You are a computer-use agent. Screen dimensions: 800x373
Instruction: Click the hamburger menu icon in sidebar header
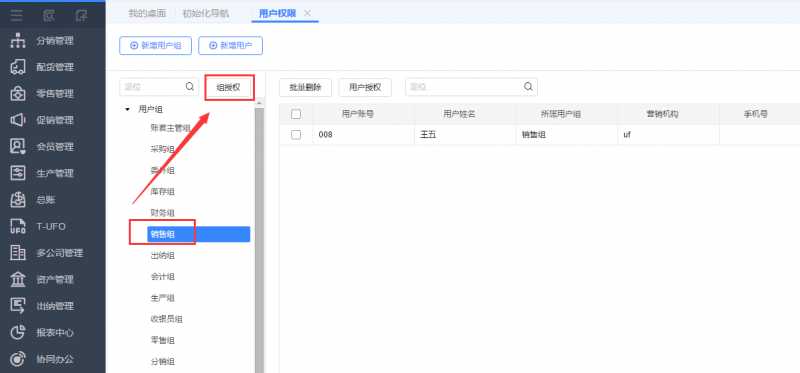click(17, 16)
